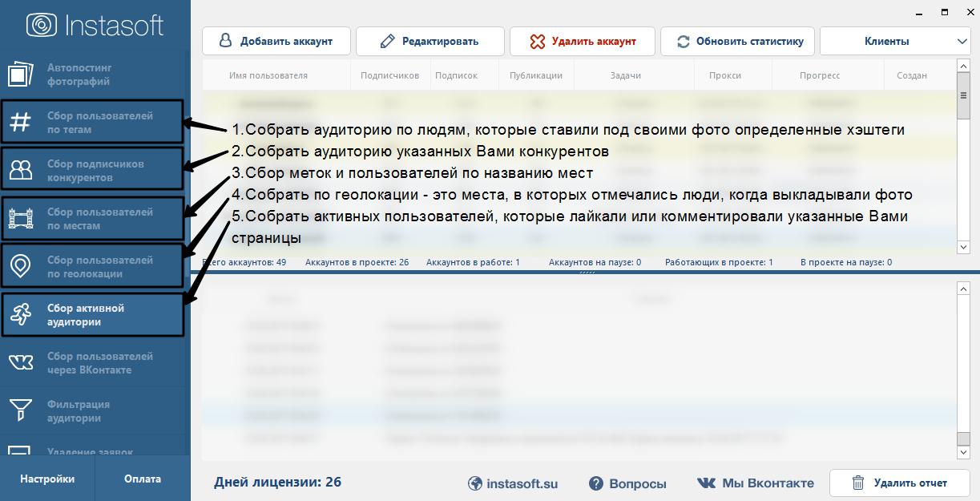This screenshot has height=501, width=980.
Task: Click Работающих в проекте: 1 status
Action: pos(719,262)
